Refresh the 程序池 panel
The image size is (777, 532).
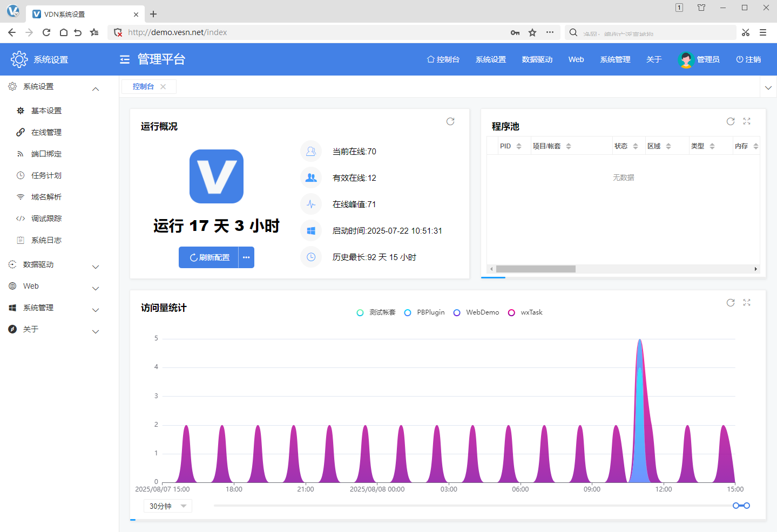point(731,121)
